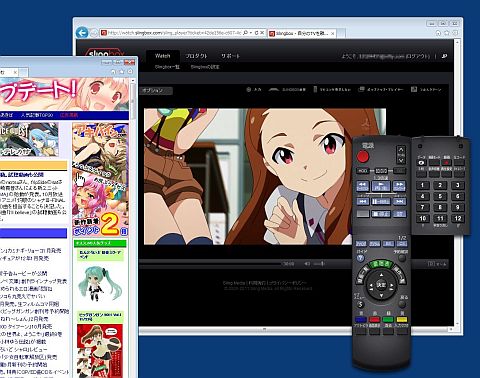
Task: Click channel up arrow on remote
Action: click(x=401, y=150)
